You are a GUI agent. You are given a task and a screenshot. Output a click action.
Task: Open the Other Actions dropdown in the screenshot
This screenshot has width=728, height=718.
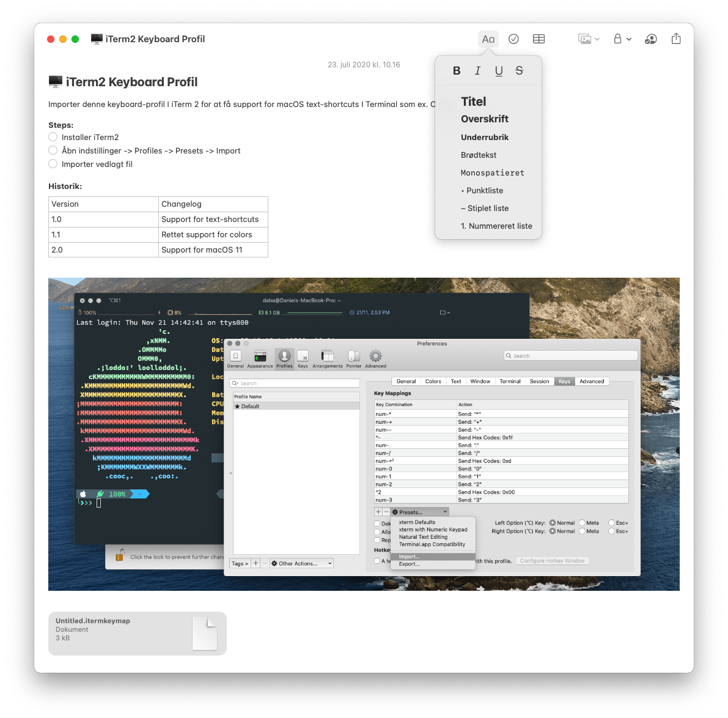point(301,563)
